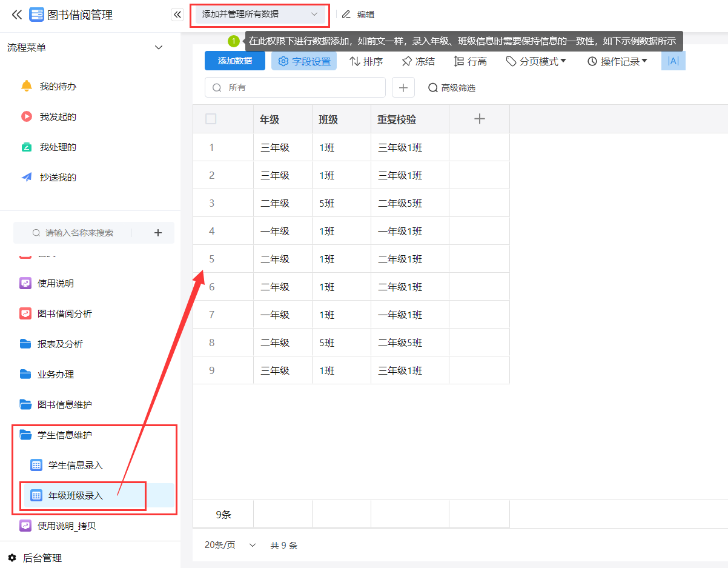Click the 9条 footer count cell
Viewport: 728px width, 568px height.
click(223, 515)
